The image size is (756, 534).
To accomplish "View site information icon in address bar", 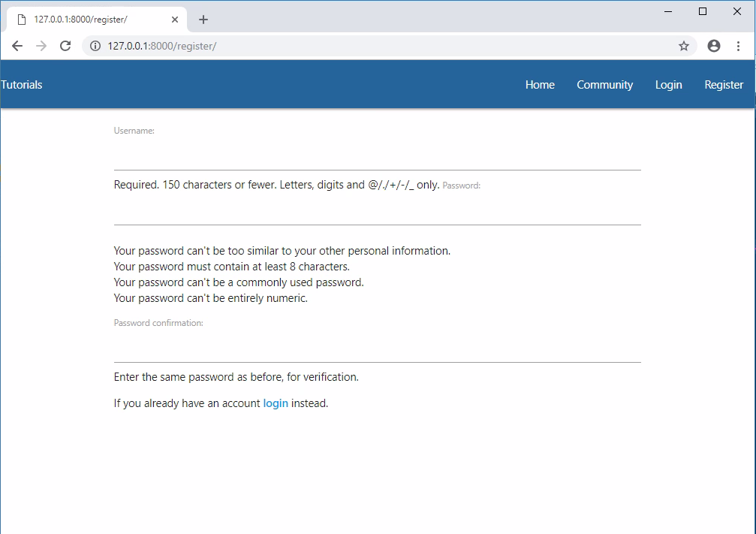I will [x=95, y=46].
